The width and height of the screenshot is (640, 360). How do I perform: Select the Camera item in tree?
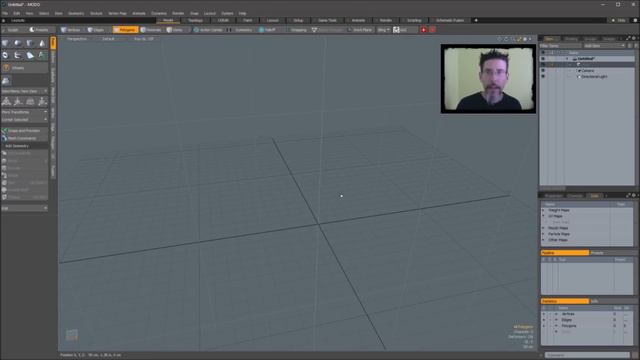[588, 71]
